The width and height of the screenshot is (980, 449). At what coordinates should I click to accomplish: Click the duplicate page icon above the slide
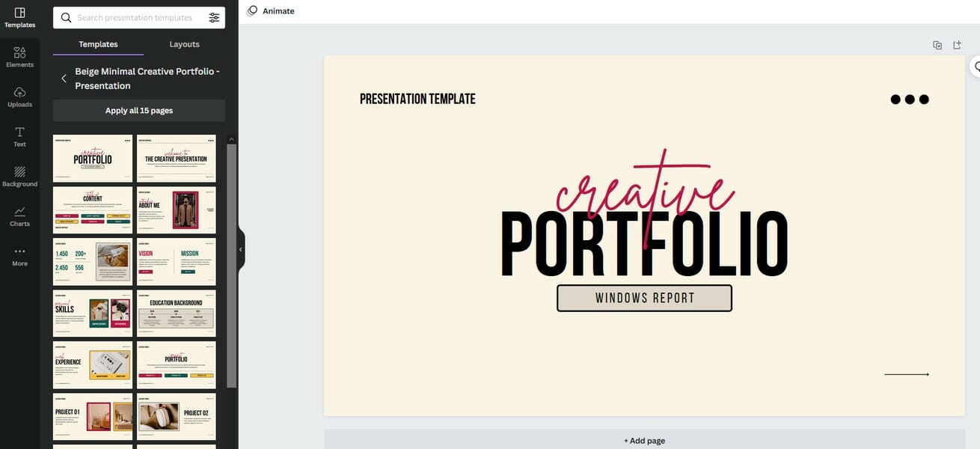[x=937, y=45]
